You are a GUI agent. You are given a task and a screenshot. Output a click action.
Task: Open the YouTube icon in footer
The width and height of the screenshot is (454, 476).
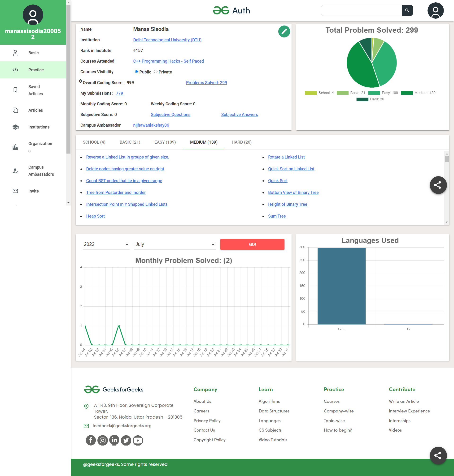(x=138, y=440)
